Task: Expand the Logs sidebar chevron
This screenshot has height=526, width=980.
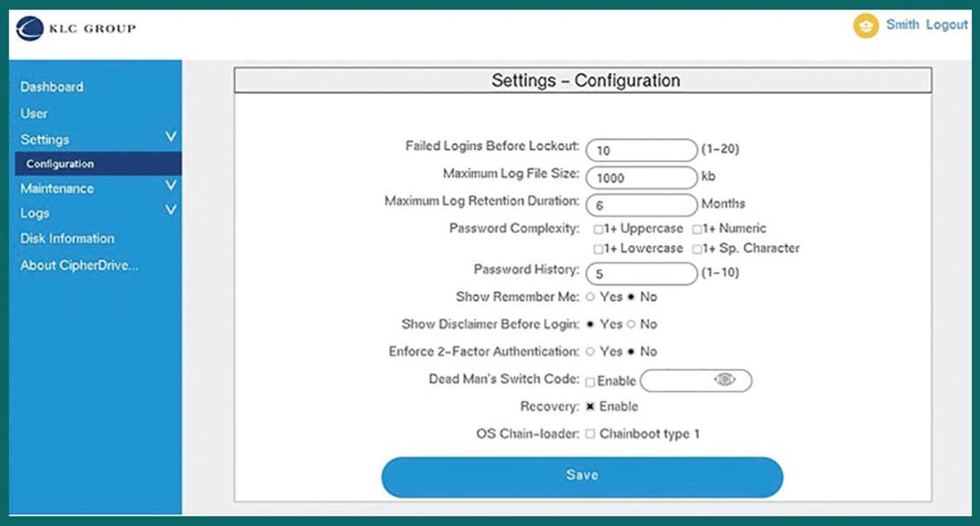Action: pos(171,211)
